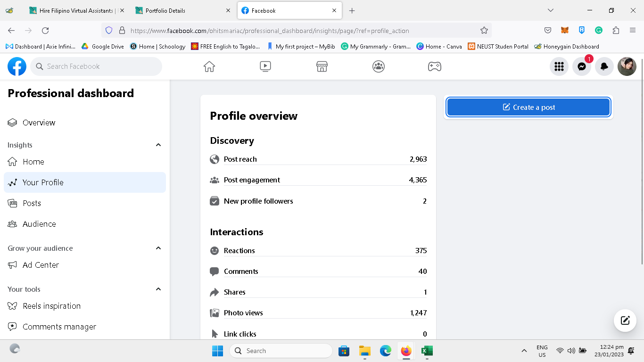Open the Home - Canva bookmark
Viewport: 644px width, 362px height.
439,47
